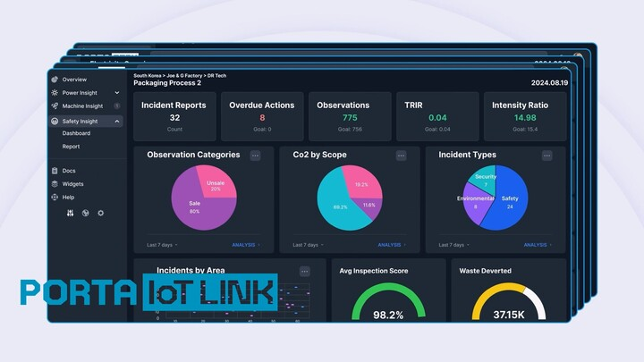Click the Help lifebuoy icon
The width and height of the screenshot is (644, 362).
(x=55, y=197)
